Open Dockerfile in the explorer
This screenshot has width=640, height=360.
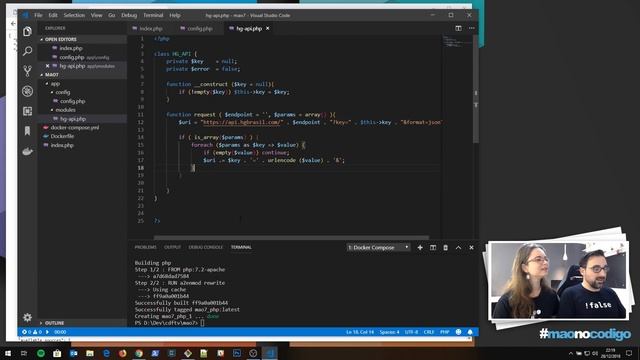click(62, 136)
